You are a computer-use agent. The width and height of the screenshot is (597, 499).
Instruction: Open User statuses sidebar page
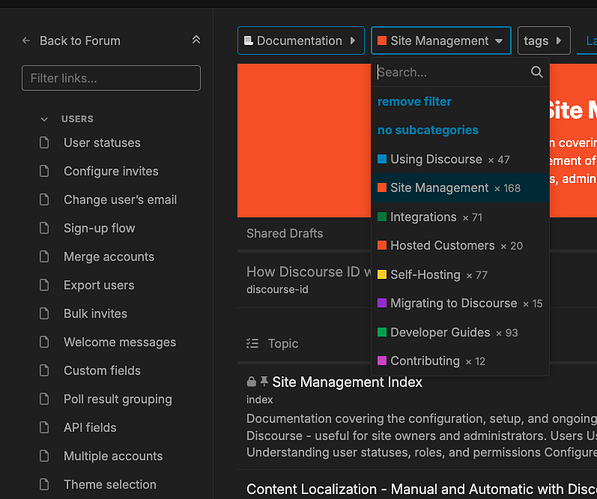102,143
